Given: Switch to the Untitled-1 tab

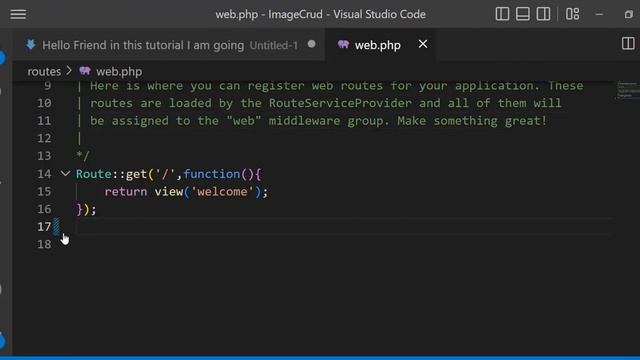Looking at the screenshot, I should tap(169, 45).
